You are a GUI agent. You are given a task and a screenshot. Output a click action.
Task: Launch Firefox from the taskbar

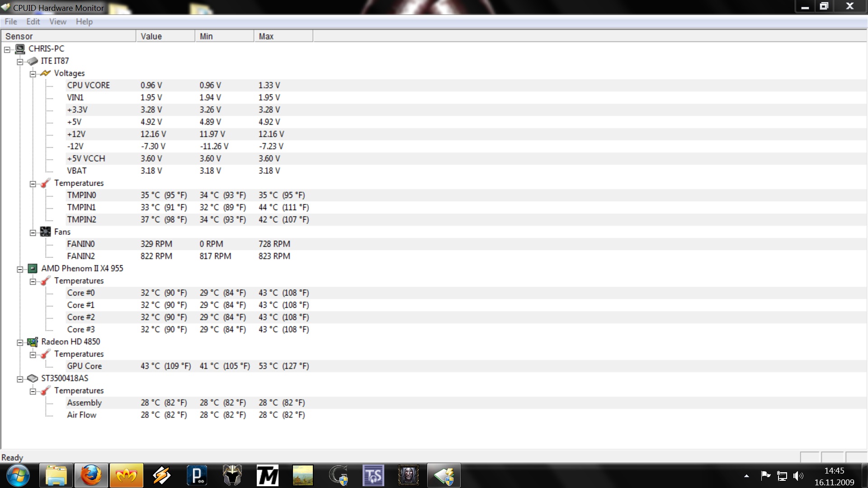point(91,476)
